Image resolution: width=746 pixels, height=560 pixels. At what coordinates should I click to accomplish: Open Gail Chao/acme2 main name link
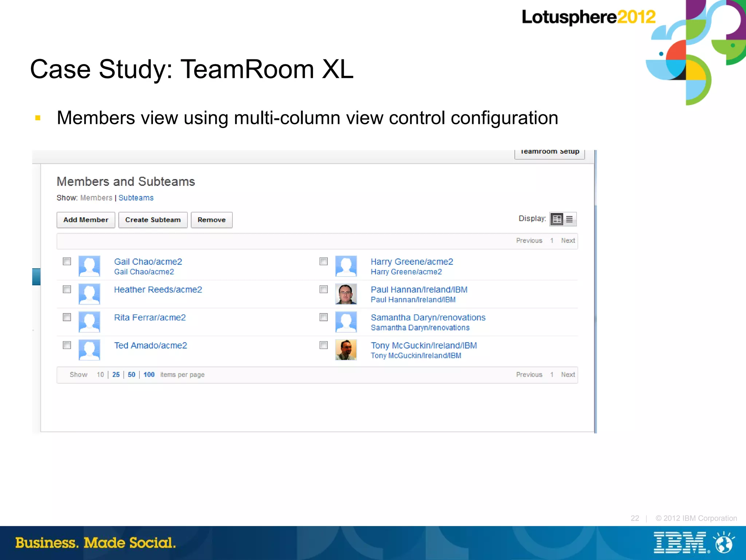(x=148, y=262)
